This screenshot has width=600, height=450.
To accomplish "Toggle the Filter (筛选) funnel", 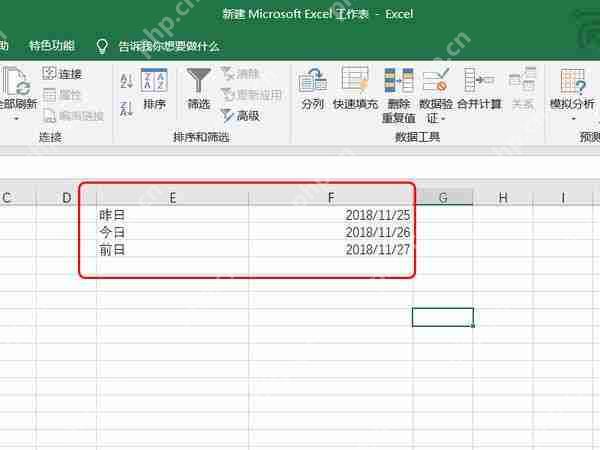I will click(x=199, y=89).
